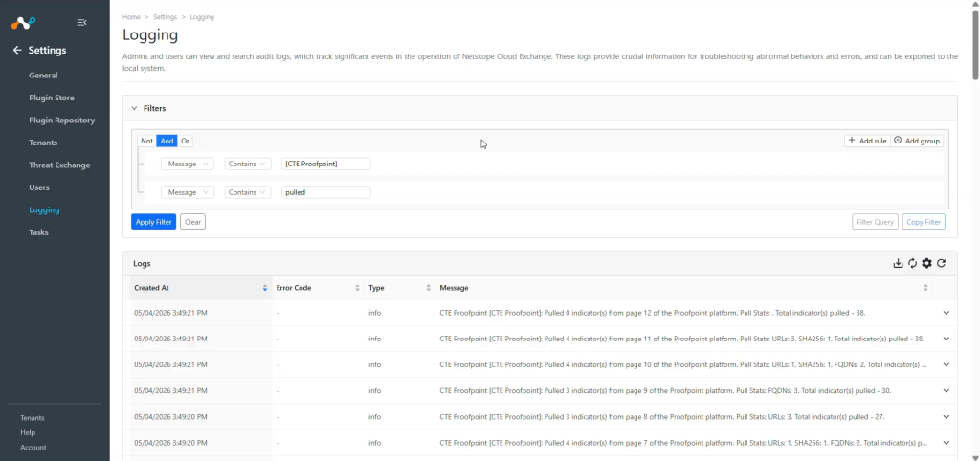This screenshot has width=980, height=461.
Task: Expand the page 9 log row
Action: [946, 390]
